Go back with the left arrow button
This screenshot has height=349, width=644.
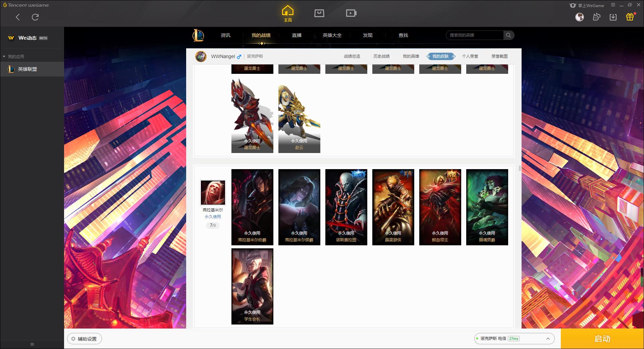18,17
